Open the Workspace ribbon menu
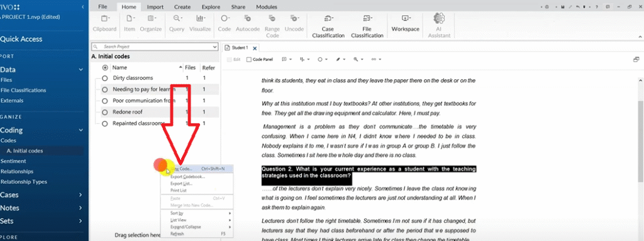644x241 pixels. 406,23
